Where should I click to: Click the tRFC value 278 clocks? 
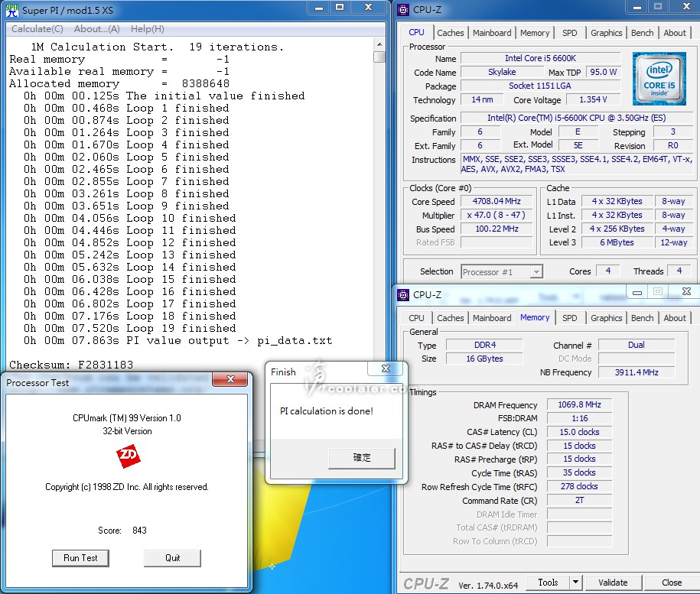[579, 486]
